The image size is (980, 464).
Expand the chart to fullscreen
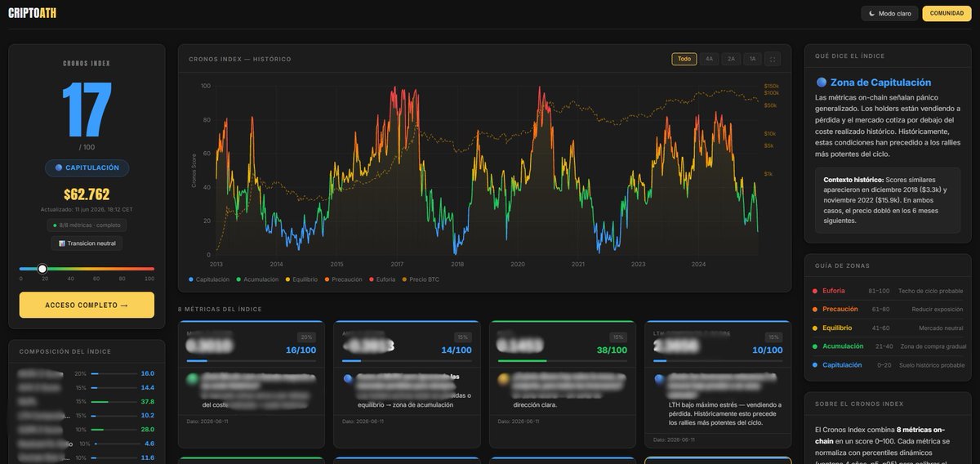tap(773, 59)
